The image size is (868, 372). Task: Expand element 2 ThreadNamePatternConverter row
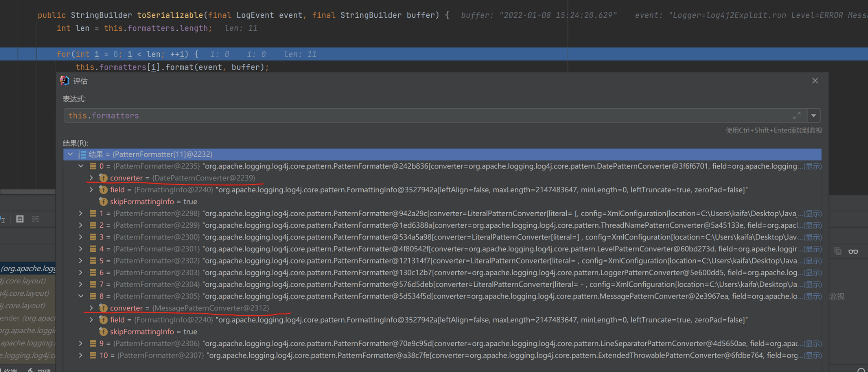[81, 225]
